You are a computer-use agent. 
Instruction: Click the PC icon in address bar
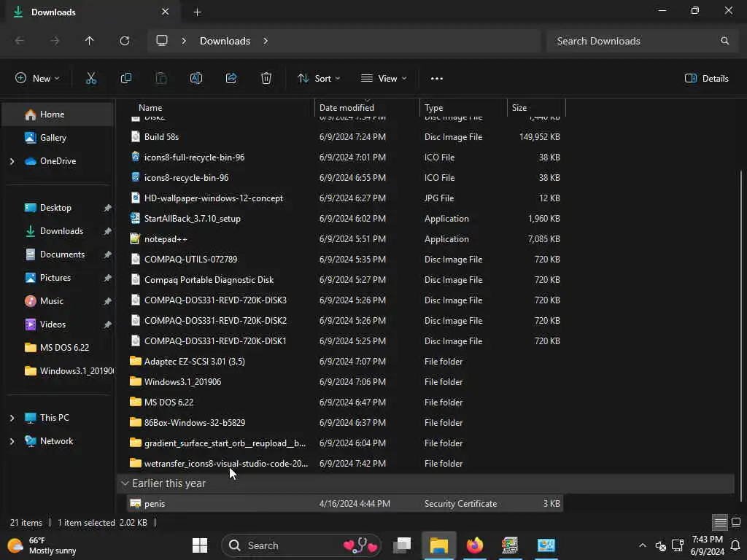162,41
